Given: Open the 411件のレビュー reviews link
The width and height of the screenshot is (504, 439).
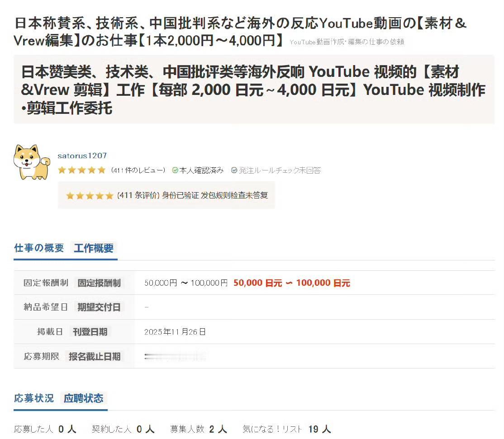Looking at the screenshot, I should [138, 170].
